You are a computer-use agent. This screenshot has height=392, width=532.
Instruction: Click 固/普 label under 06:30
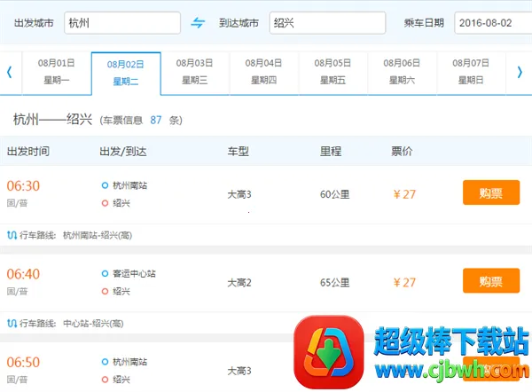point(18,203)
